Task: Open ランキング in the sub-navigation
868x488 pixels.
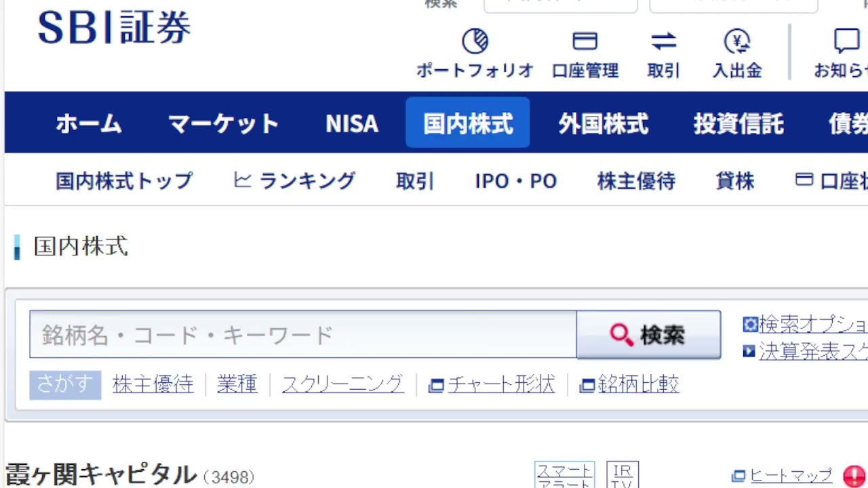Action: (295, 181)
